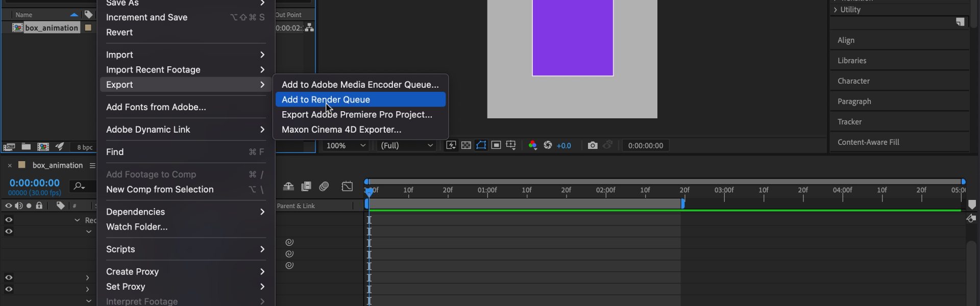Choose Add to Adobe Media Encoder Queue

coord(360,85)
